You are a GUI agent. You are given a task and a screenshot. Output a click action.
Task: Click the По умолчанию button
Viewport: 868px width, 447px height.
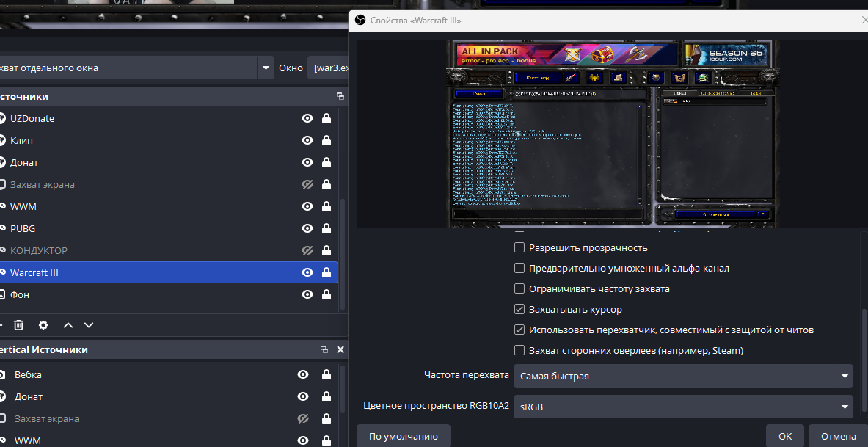(x=404, y=437)
